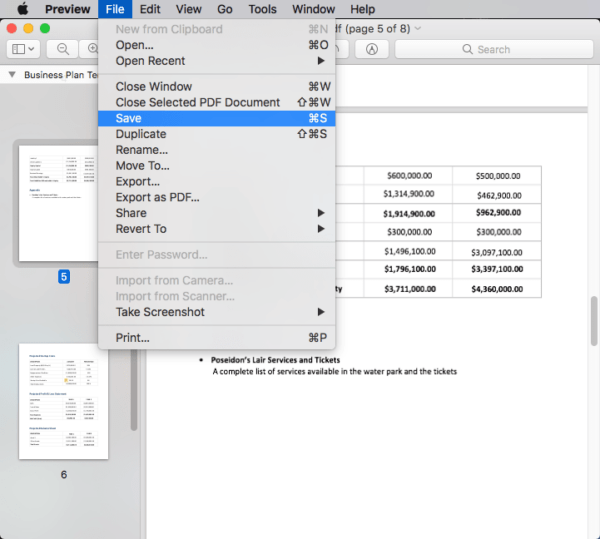Open sidebar view options dropdown
Viewport: 600px width, 539px height.
click(23, 49)
